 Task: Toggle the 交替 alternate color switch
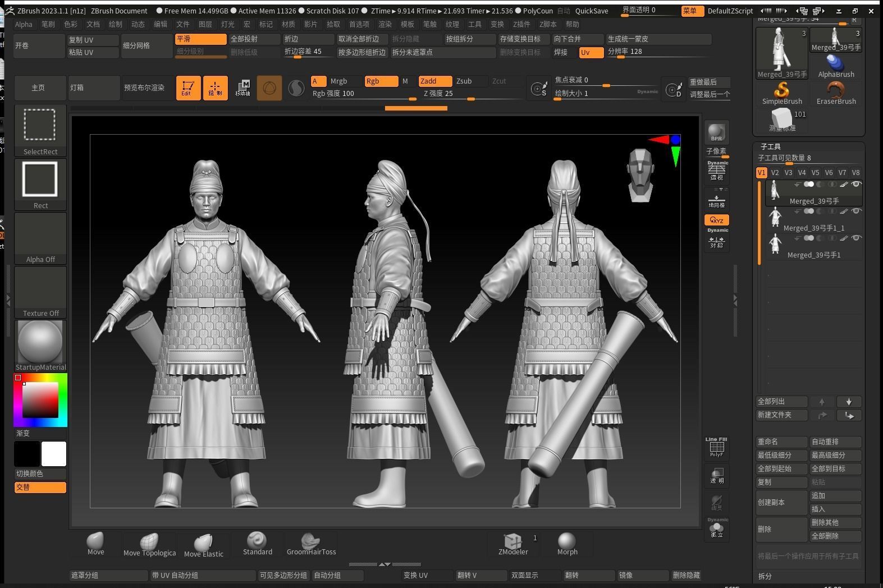(40, 488)
